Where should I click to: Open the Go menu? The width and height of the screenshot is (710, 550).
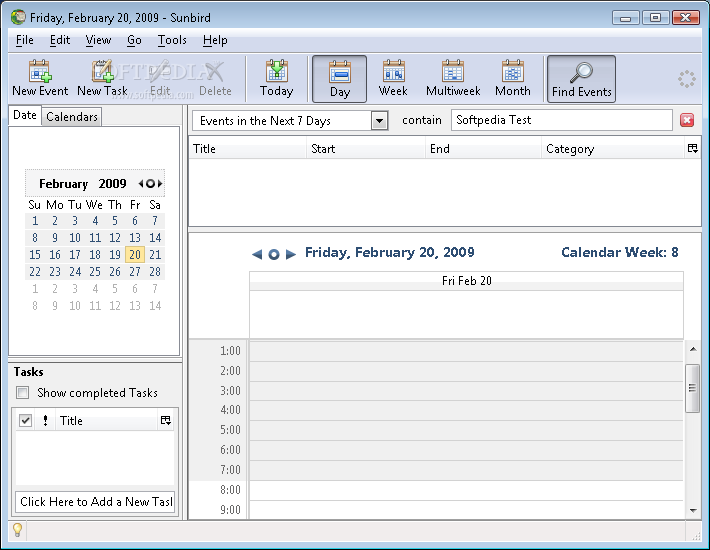pyautogui.click(x=134, y=40)
